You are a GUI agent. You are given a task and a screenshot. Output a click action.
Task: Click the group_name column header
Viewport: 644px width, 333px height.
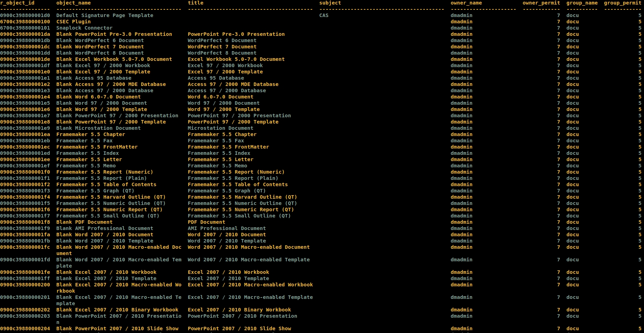tap(582, 3)
